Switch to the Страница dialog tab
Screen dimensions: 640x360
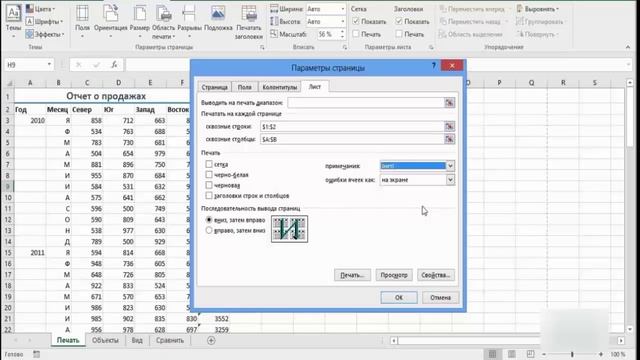point(215,87)
